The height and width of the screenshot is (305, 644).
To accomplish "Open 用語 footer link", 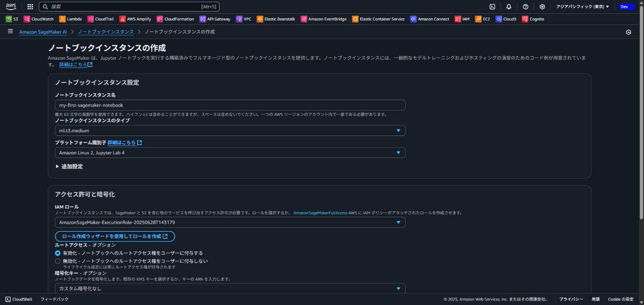I will (596, 299).
